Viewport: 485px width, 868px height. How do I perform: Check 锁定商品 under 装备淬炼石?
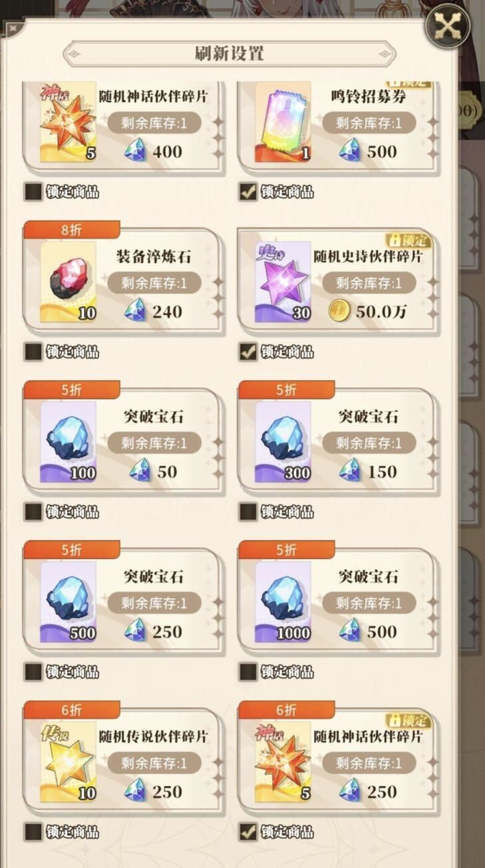click(x=33, y=352)
